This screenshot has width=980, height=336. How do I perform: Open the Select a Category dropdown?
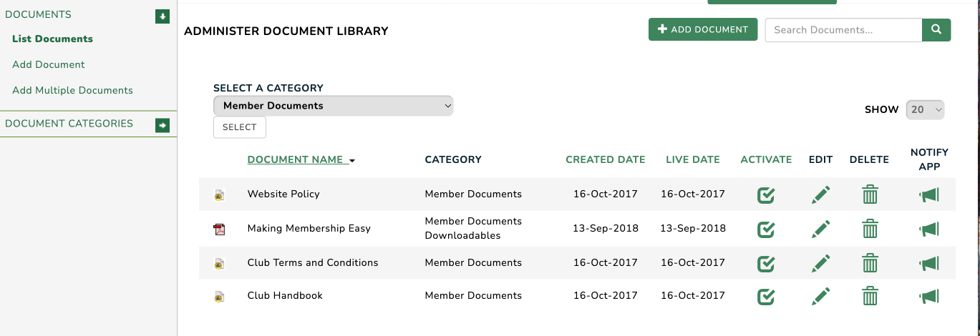(334, 106)
